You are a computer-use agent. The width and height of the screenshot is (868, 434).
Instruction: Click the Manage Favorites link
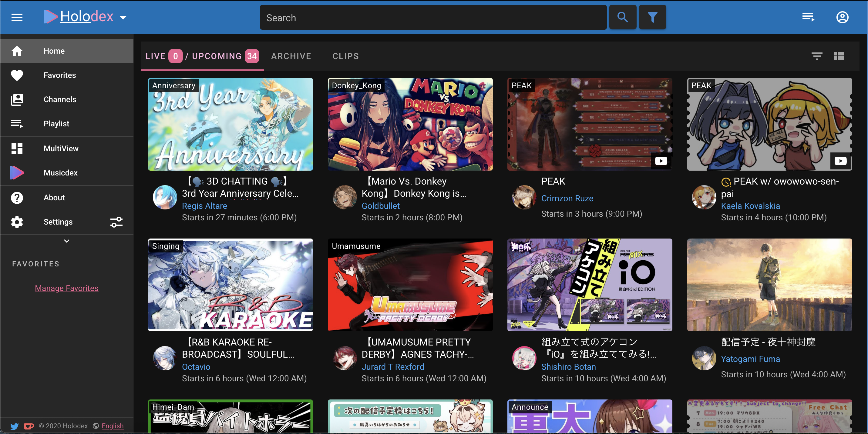[x=67, y=288]
